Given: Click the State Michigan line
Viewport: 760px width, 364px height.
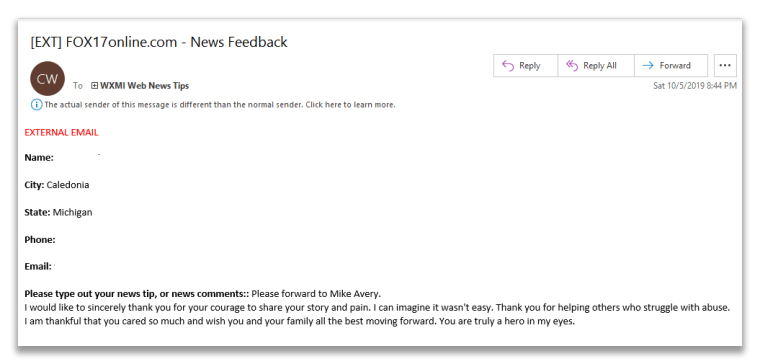Looking at the screenshot, I should 58,212.
